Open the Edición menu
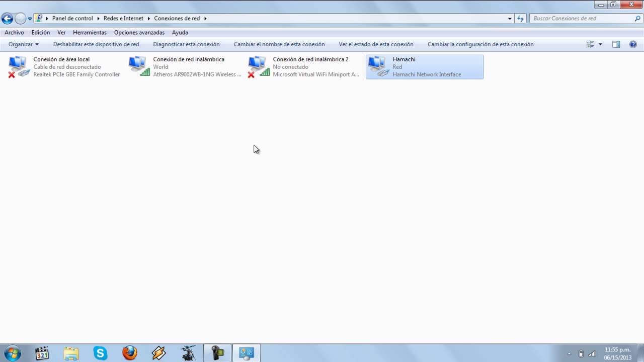The width and height of the screenshot is (644, 362). point(41,32)
